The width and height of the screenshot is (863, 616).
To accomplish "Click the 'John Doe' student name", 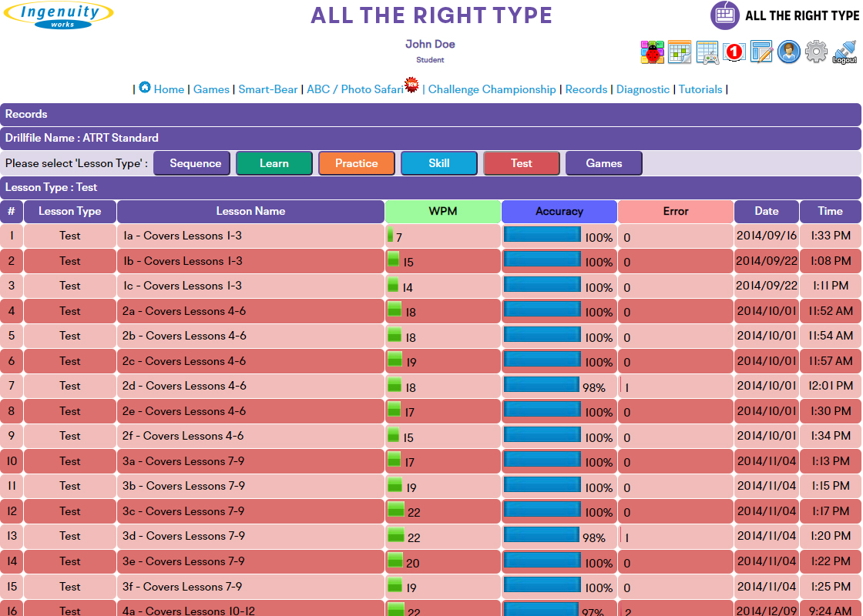I will pyautogui.click(x=430, y=44).
